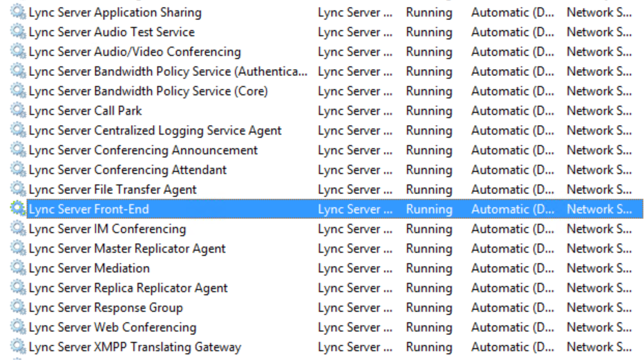Click gear icon for Bandwidth Policy Service (Authentica...
644x364 pixels.
(18, 71)
